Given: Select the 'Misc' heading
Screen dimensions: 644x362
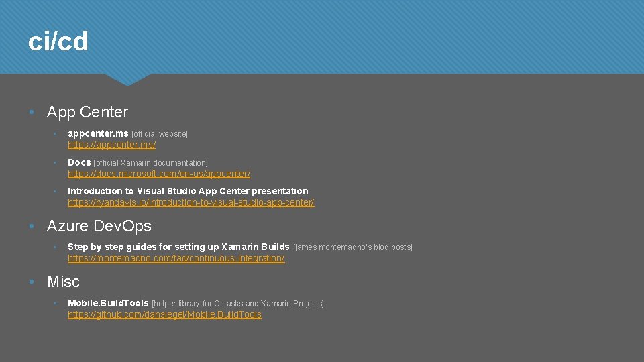Looking at the screenshot, I should point(63,282).
